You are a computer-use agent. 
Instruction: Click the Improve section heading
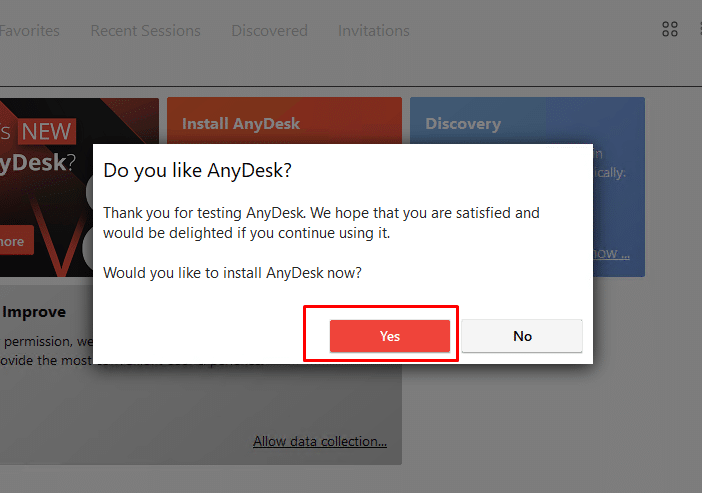34,312
